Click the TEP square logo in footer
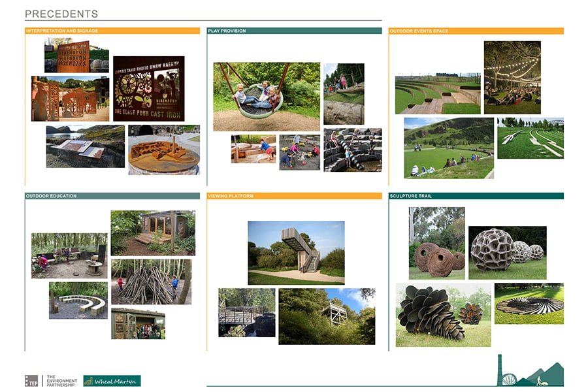 click(x=32, y=380)
